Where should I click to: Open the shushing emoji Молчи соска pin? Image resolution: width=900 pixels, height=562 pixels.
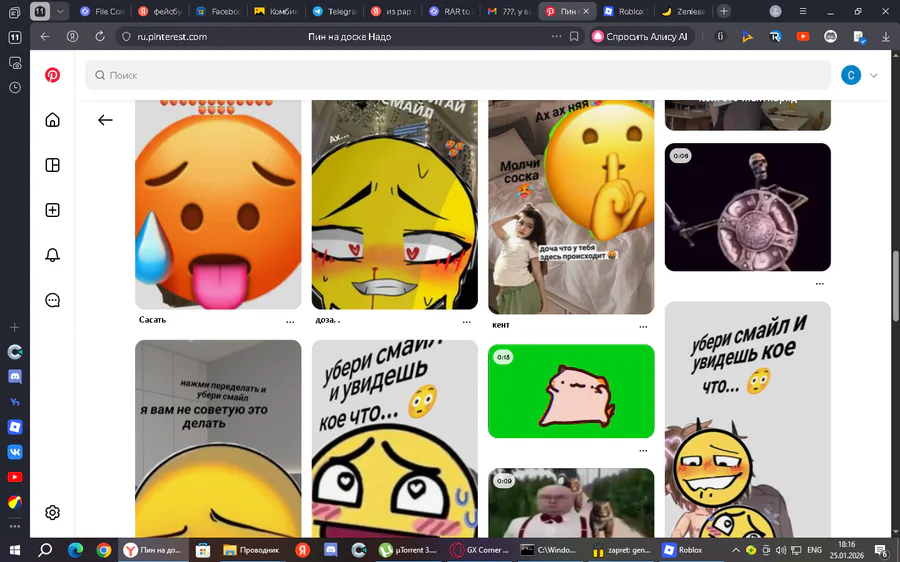tap(571, 207)
